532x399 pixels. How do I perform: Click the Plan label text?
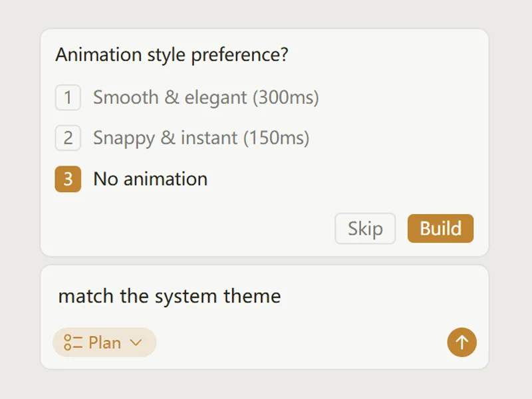point(104,342)
